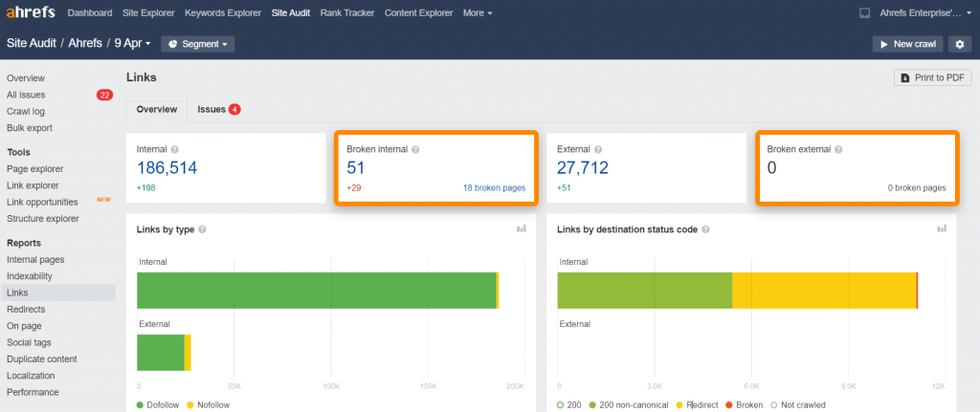
Task: Click help icon beside Links by type
Action: coord(202,229)
